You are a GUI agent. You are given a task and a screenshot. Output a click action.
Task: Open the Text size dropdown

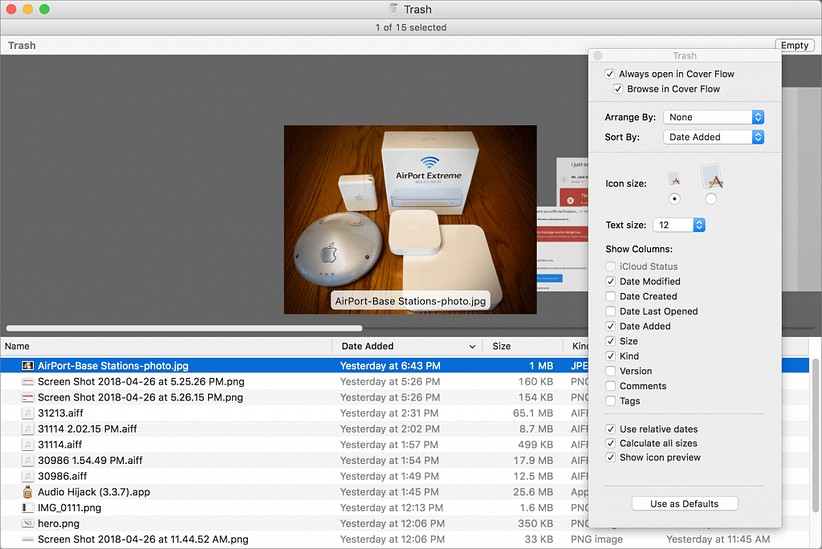679,225
